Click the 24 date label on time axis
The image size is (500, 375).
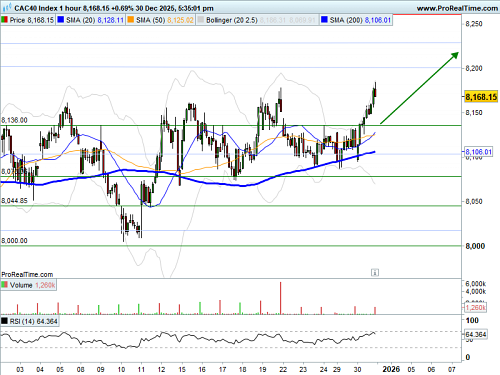323,369
